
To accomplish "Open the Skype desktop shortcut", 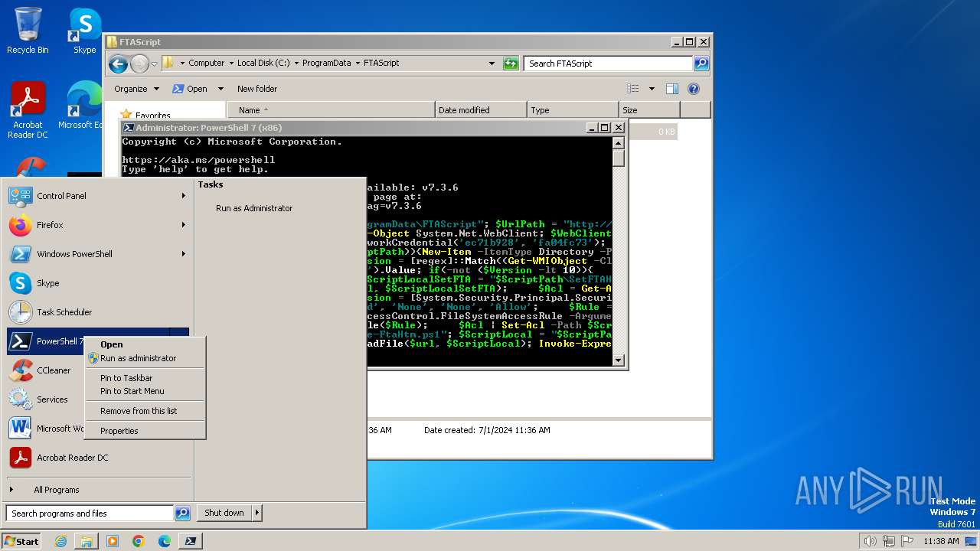I will coord(84,31).
